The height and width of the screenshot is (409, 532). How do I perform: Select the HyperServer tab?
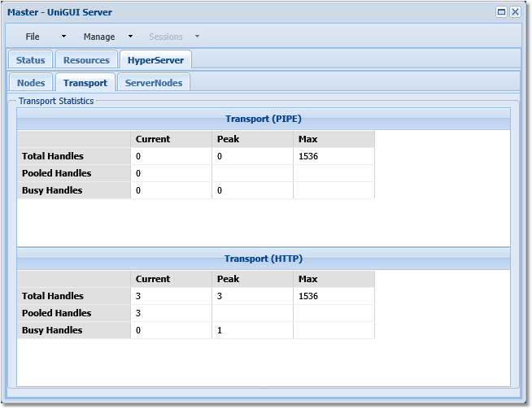click(x=155, y=60)
